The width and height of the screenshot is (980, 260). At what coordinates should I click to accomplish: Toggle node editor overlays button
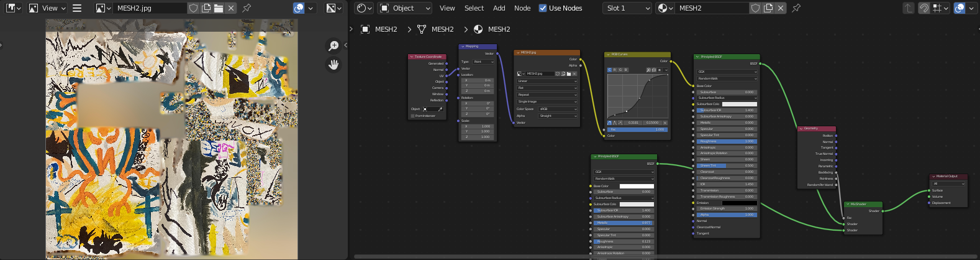coord(960,8)
